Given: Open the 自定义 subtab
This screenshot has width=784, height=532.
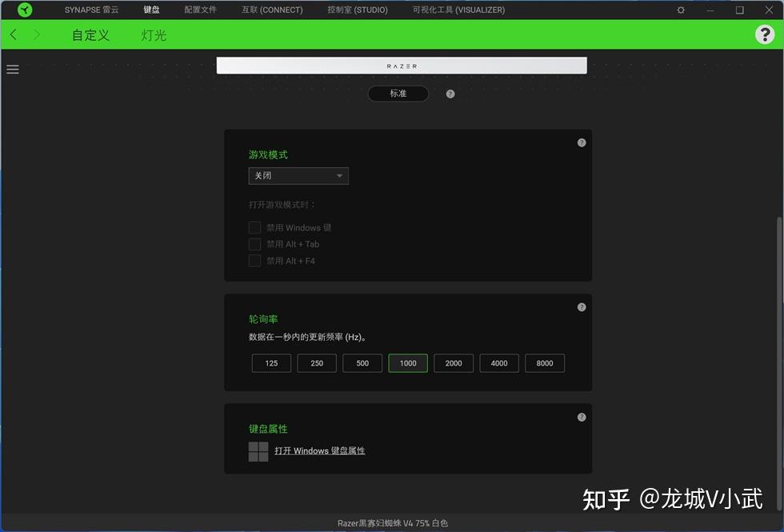Looking at the screenshot, I should point(90,35).
